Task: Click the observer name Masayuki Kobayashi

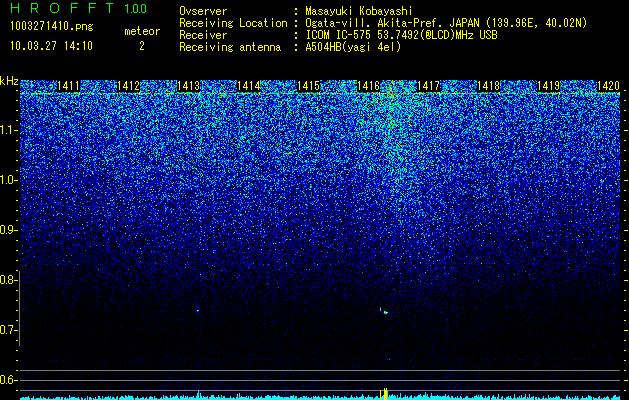Action: (359, 11)
